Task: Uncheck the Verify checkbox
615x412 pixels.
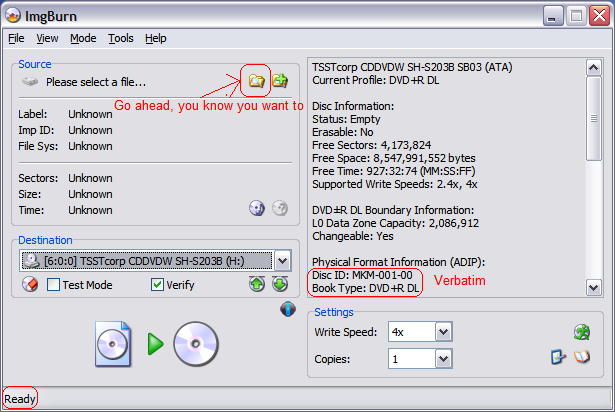Action: (x=157, y=285)
